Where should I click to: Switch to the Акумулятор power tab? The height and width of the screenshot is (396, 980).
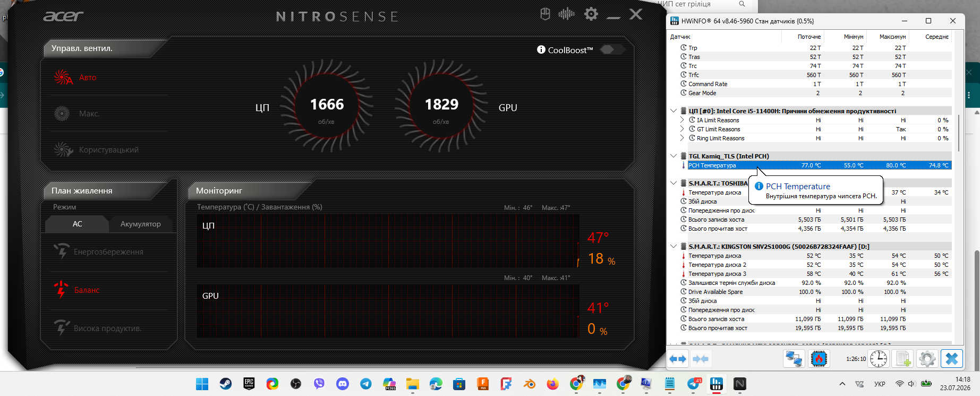pos(141,224)
